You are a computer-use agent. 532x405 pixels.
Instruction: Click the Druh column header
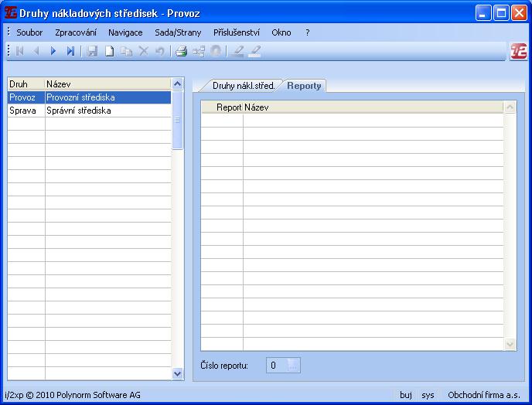26,84
